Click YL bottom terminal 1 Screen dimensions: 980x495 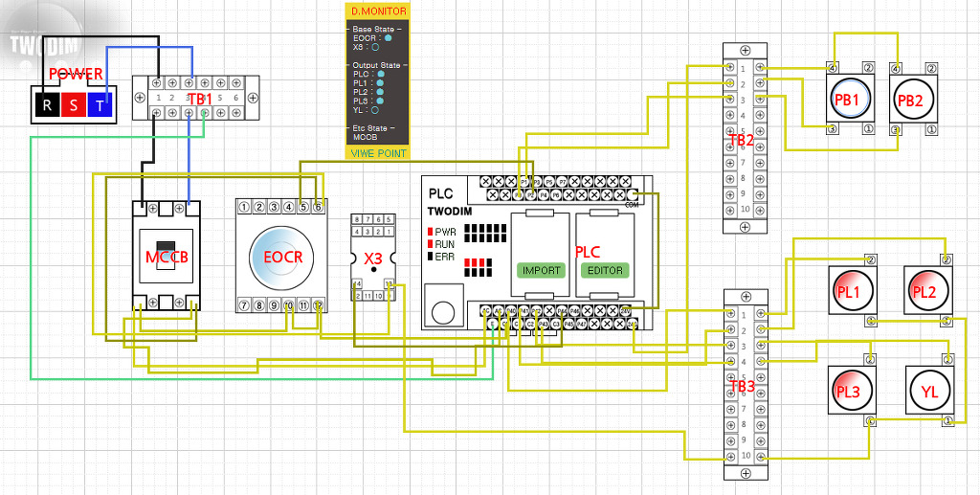pos(948,420)
